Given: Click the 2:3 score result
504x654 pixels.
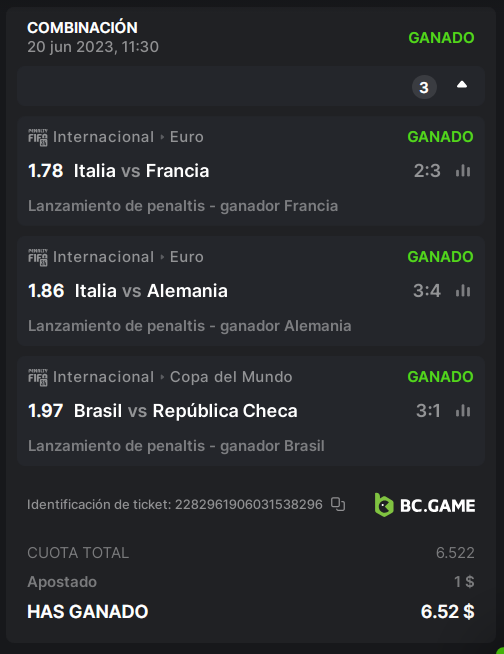Looking at the screenshot, I should [x=427, y=171].
